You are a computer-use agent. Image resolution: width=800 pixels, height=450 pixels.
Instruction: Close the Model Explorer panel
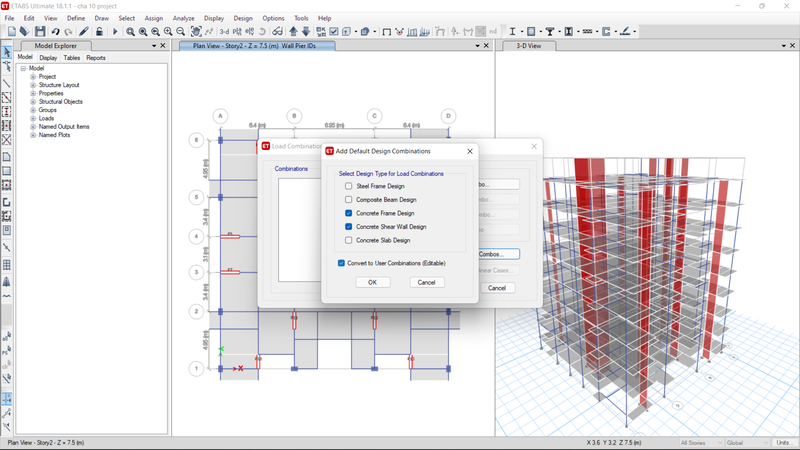tap(163, 45)
